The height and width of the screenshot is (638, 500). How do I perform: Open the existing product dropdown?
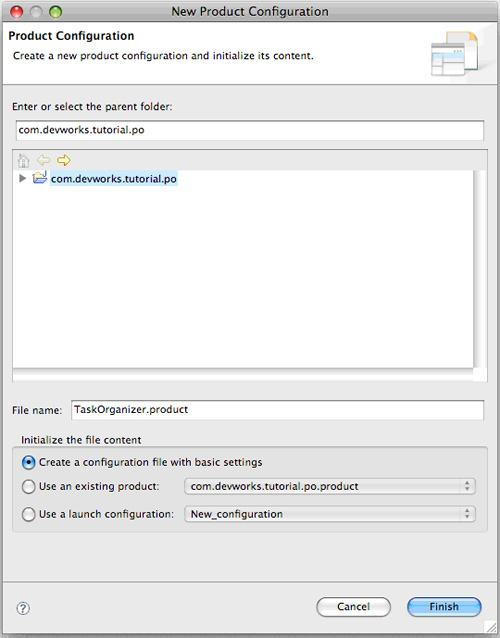tap(330, 486)
